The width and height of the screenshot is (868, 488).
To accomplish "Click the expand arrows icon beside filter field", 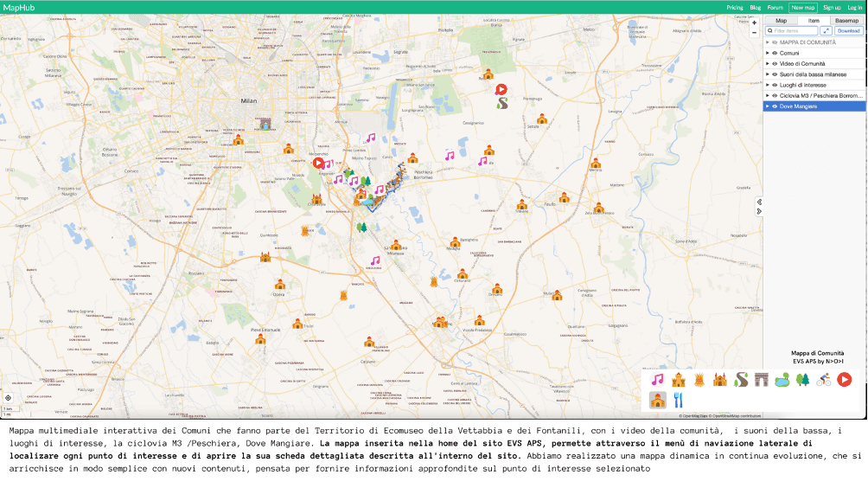I will 826,31.
